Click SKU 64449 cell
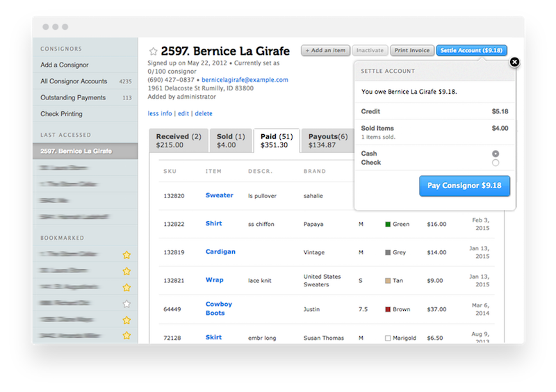The height and width of the screenshot is (392, 556). coord(172,309)
